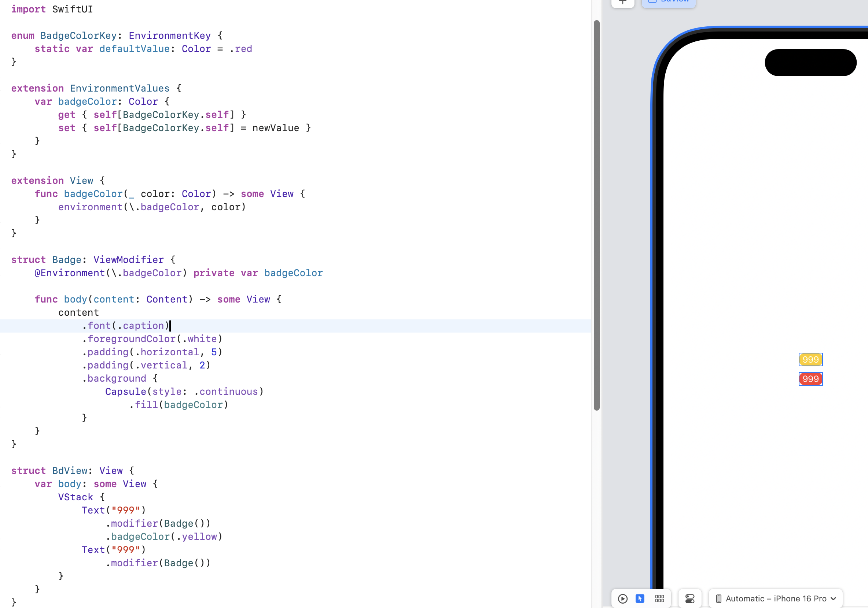Image resolution: width=868 pixels, height=608 pixels.
Task: Click the '.background {' modifier line
Action: tap(120, 378)
